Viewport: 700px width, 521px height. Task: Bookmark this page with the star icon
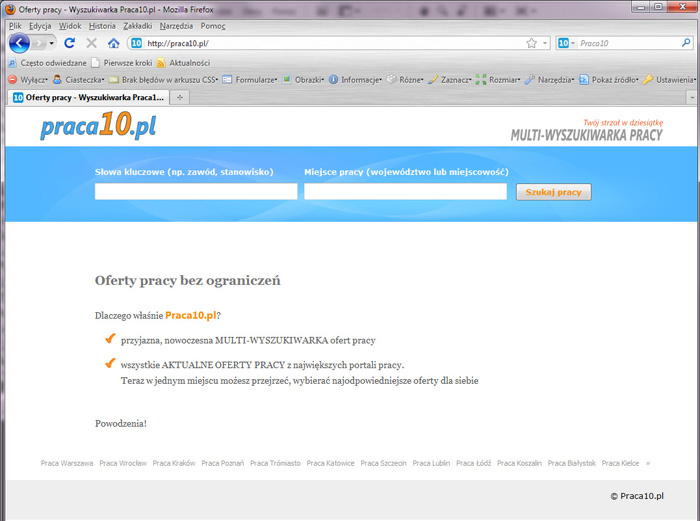(531, 43)
